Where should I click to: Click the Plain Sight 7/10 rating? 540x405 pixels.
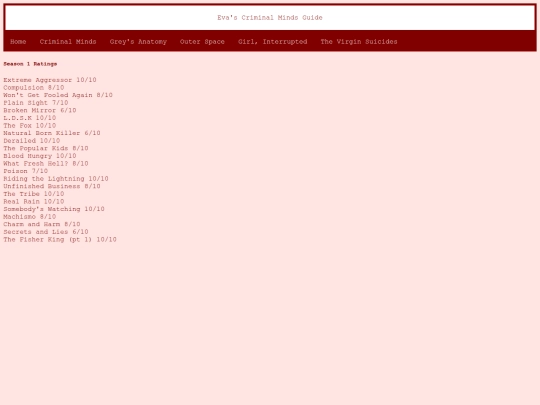(x=36, y=103)
